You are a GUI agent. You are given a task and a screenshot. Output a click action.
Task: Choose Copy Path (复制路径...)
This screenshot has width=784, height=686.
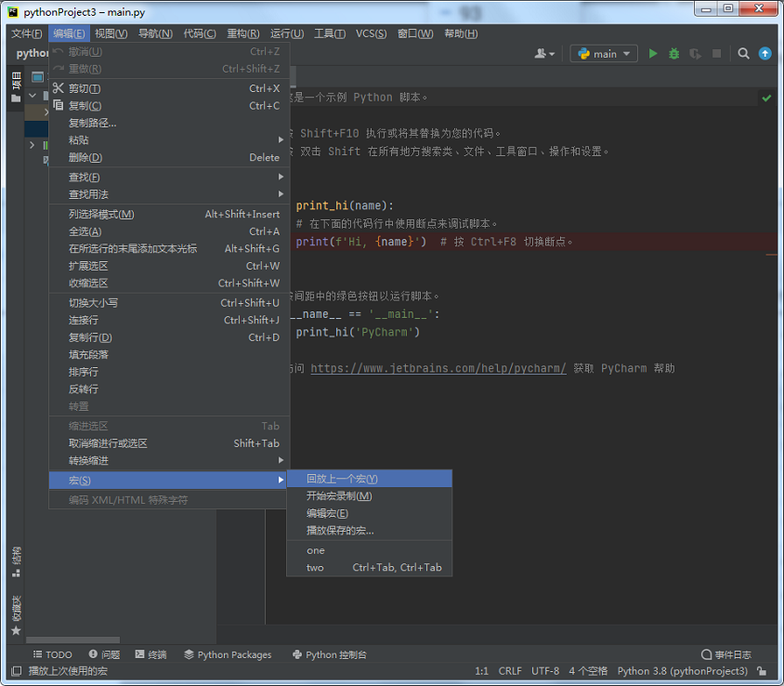pos(169,123)
